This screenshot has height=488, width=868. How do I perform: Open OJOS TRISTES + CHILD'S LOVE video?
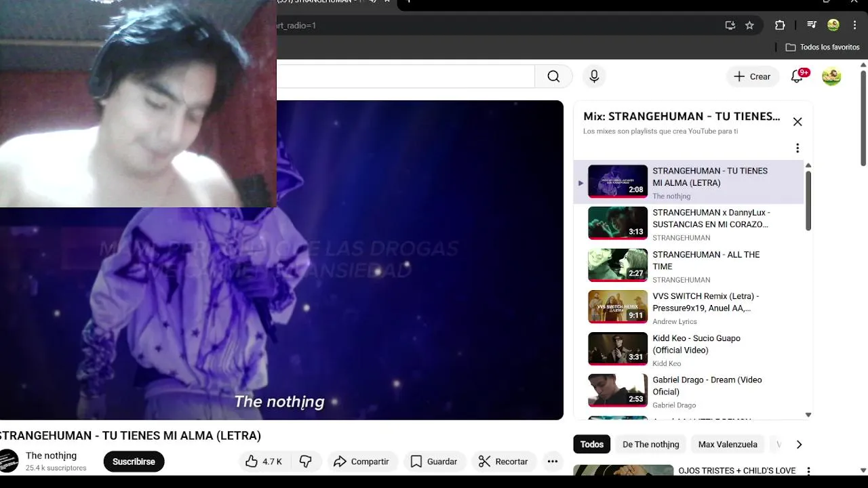(x=737, y=470)
